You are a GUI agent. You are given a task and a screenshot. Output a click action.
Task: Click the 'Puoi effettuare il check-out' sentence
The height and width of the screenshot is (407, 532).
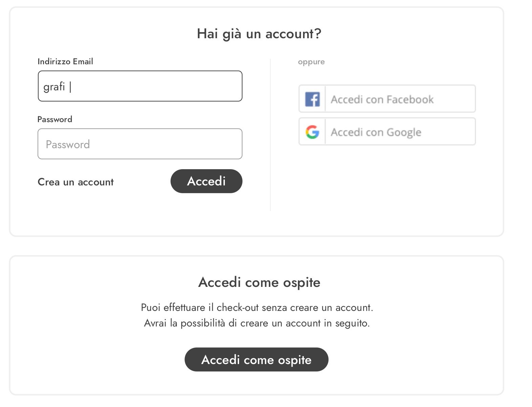click(x=257, y=308)
